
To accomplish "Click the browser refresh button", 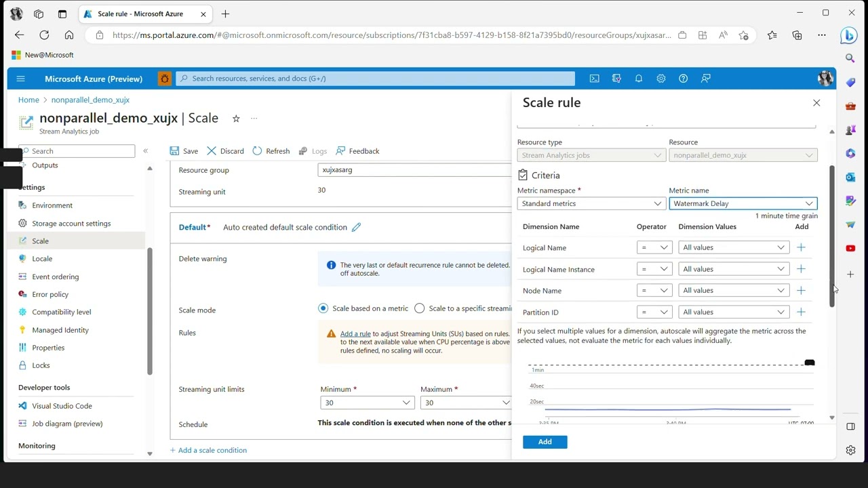I will point(44,35).
